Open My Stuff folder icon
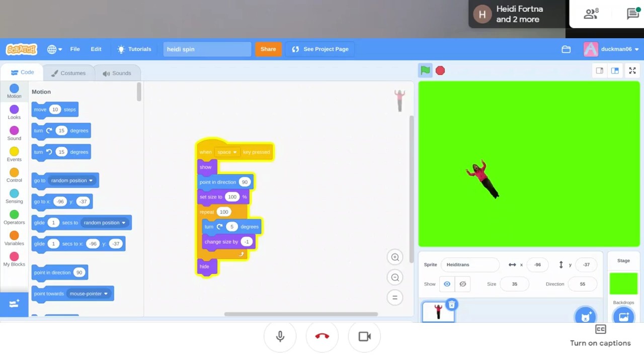 [566, 49]
